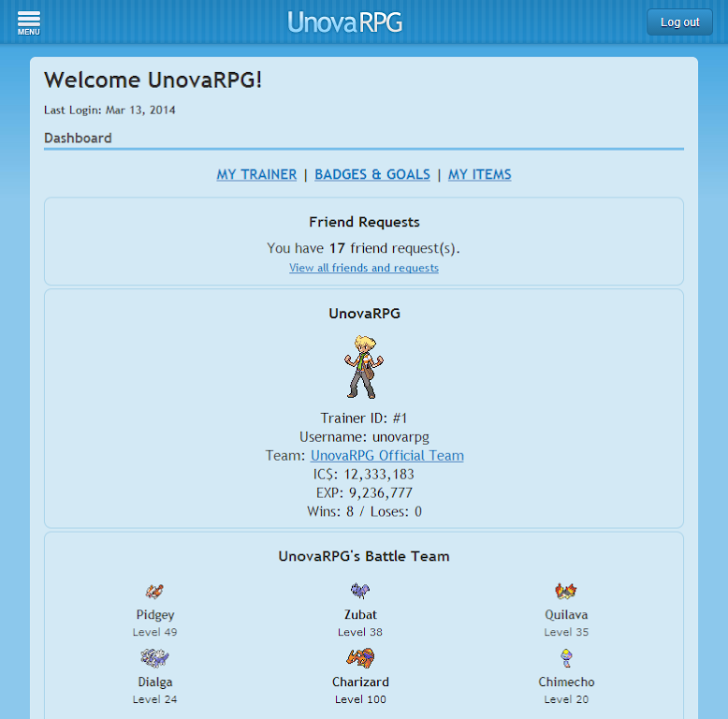
Task: Open the BADGES & GOALS link
Action: point(372,174)
